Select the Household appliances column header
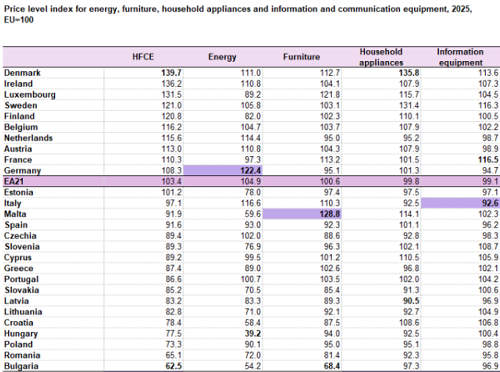 (x=381, y=57)
